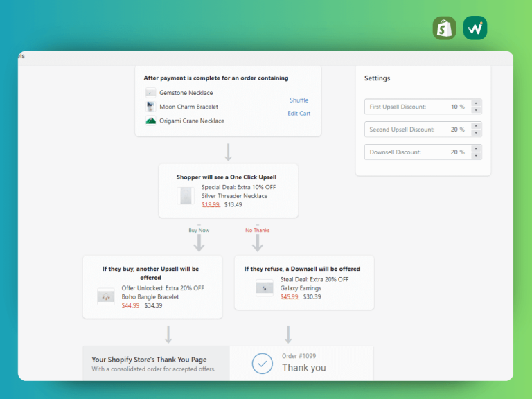Focus the Downsell Discount field

(x=423, y=152)
